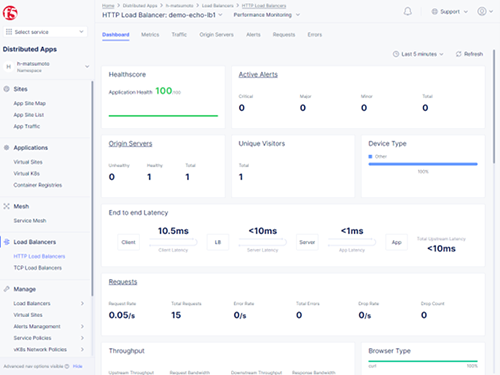
Task: Open TCP Load Balancers in sidebar
Action: point(38,268)
